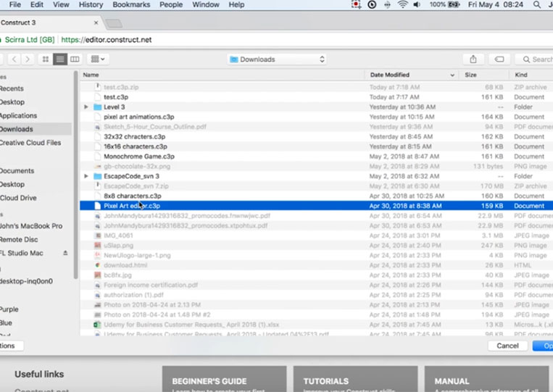This screenshot has height=392, width=553.
Task: Click the sidebar vertical scrollbar
Action: click(75, 175)
